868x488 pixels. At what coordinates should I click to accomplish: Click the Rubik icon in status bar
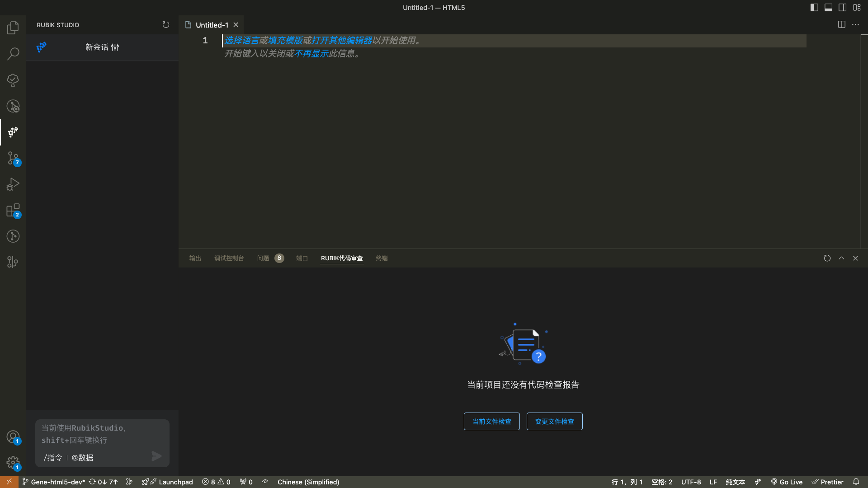coord(758,482)
